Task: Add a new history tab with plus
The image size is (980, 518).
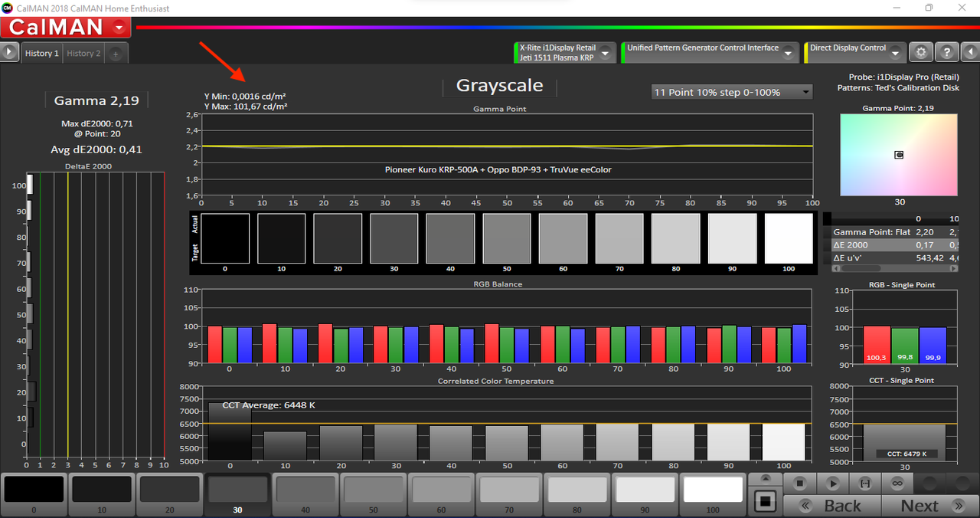Action: 116,54
